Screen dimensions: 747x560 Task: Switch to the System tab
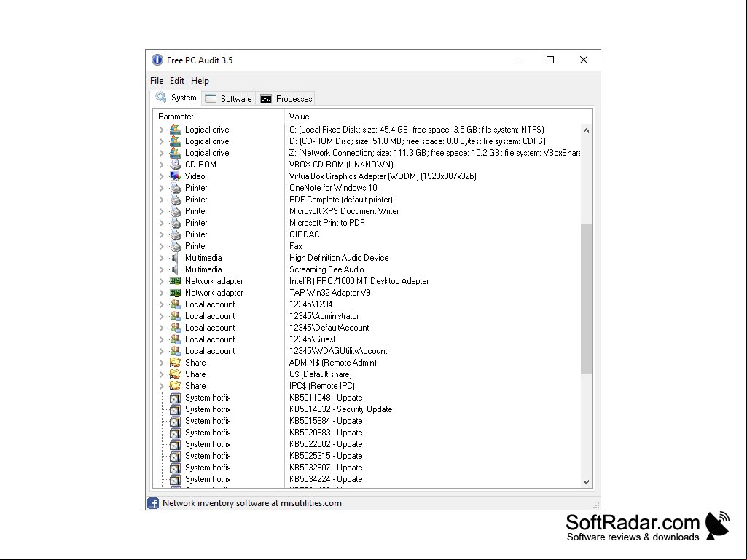tap(176, 98)
